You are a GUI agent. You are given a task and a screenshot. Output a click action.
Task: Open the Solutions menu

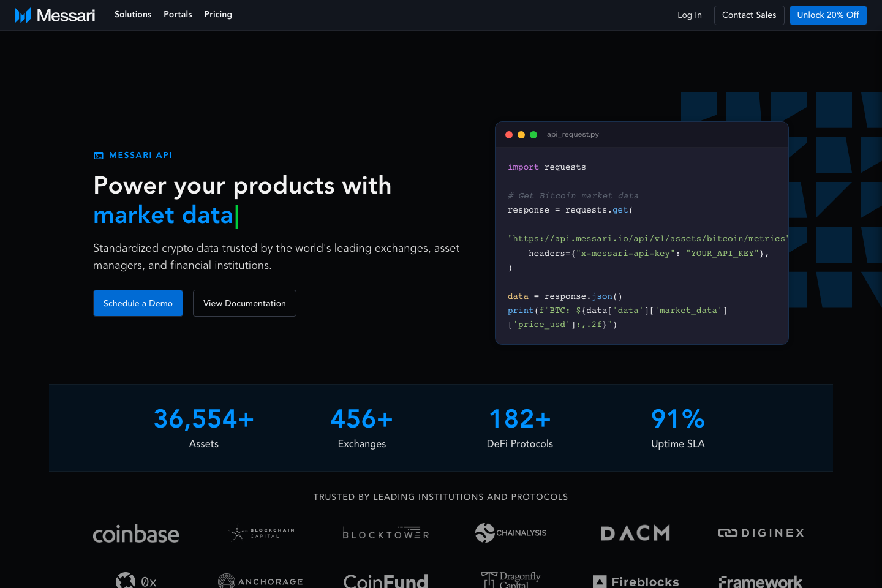tap(133, 14)
